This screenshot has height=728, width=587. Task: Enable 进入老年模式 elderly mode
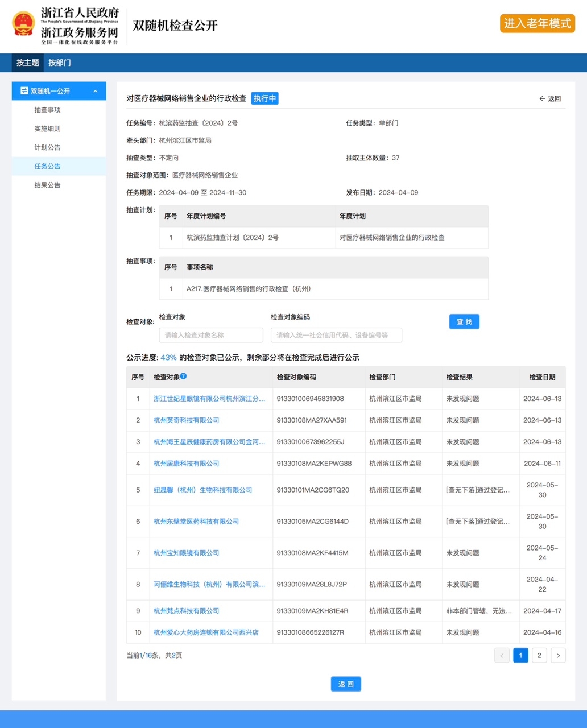point(537,23)
